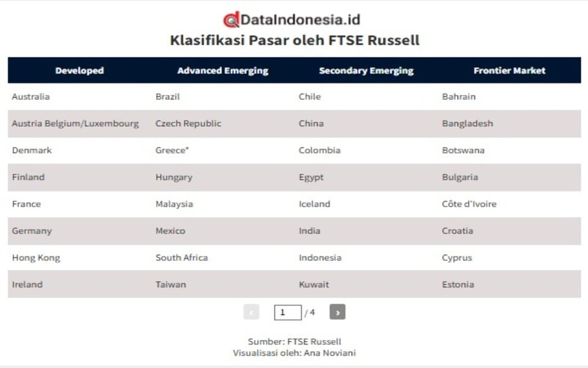This screenshot has width=588, height=368.
Task: Select the Australia table cell
Action: pyautogui.click(x=31, y=96)
